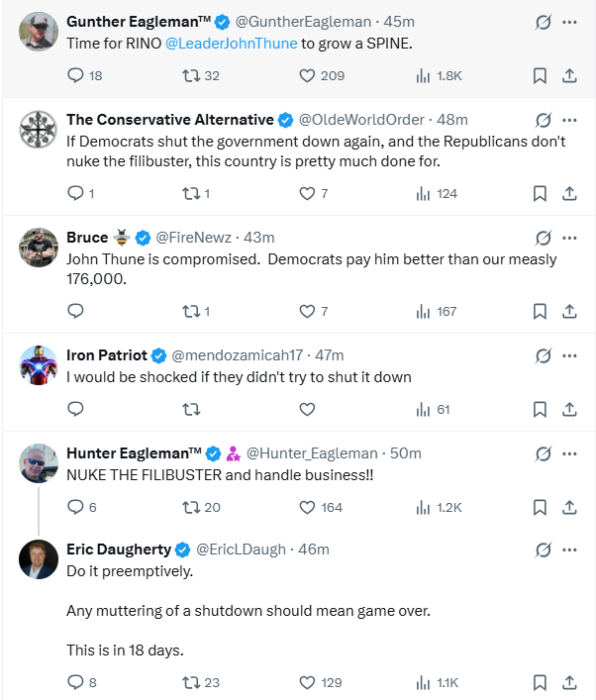The width and height of the screenshot is (596, 700).
Task: Share Bruce's tweet about John Thune
Action: coord(569,311)
